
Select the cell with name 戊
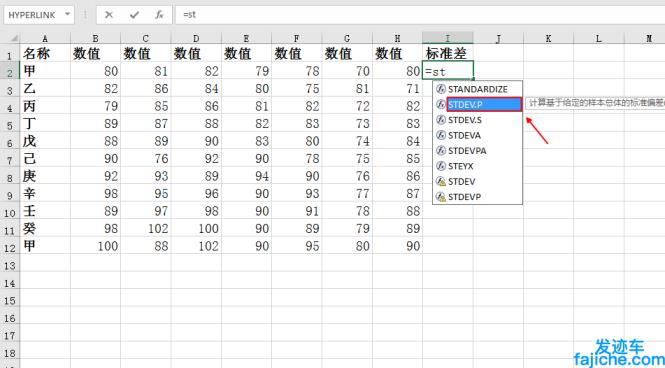(x=45, y=141)
